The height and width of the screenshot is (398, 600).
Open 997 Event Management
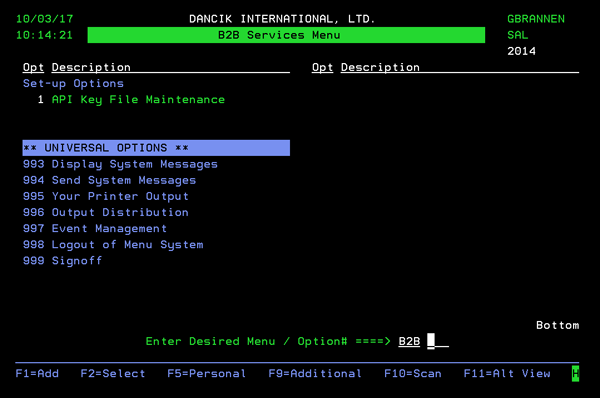pyautogui.click(x=95, y=229)
